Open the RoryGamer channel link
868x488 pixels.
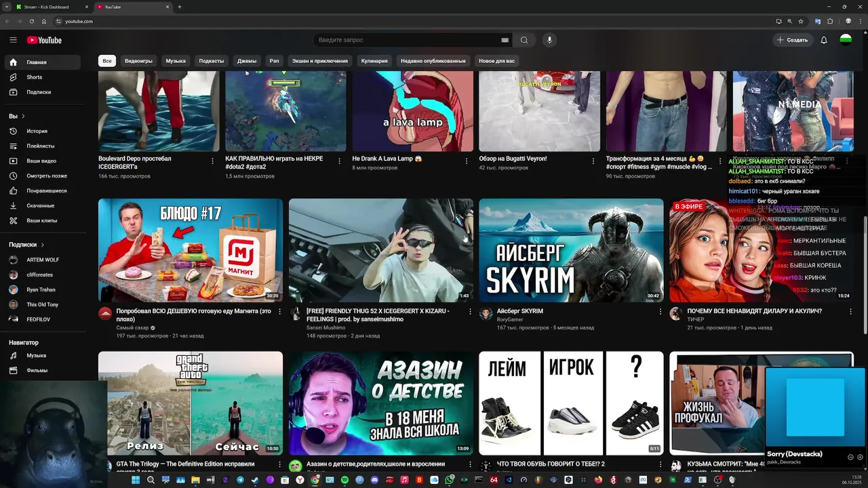point(511,319)
